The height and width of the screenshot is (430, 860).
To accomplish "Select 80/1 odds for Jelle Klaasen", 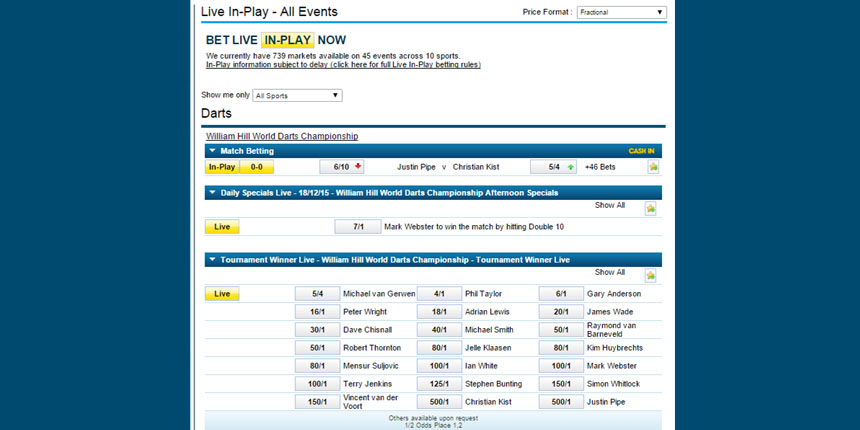I will pyautogui.click(x=439, y=348).
